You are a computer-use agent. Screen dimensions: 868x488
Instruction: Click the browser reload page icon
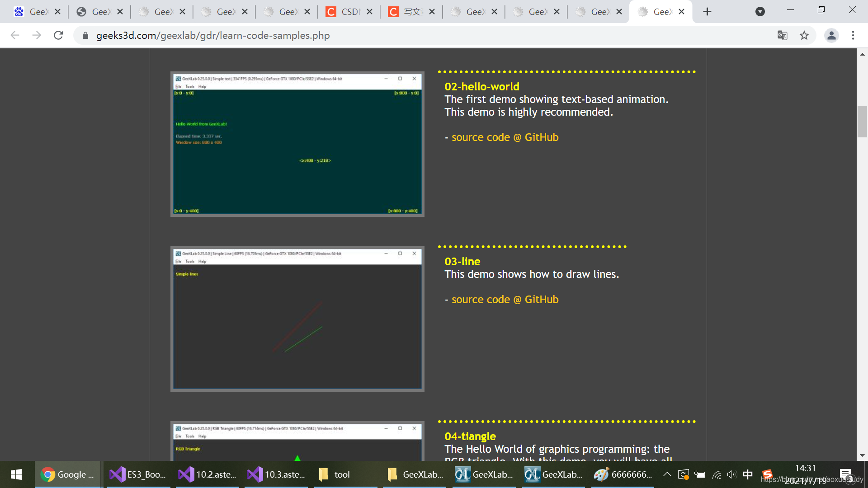coord(58,35)
